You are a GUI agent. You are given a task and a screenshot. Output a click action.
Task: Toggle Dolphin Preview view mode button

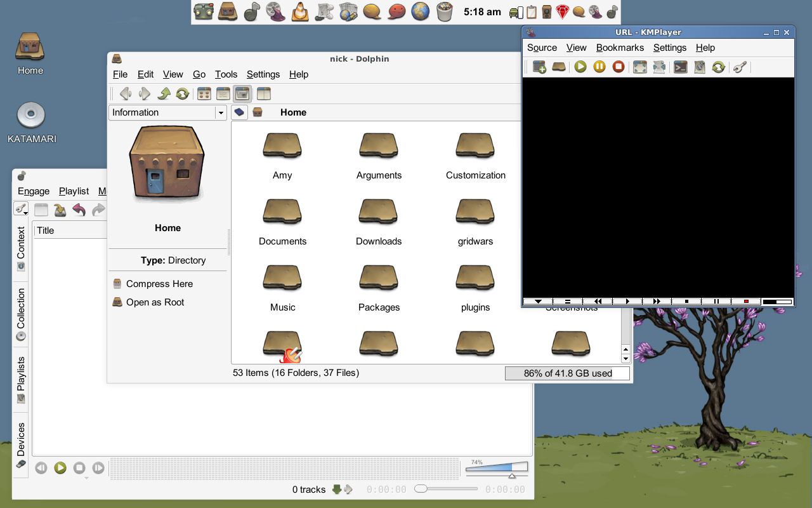tap(242, 94)
